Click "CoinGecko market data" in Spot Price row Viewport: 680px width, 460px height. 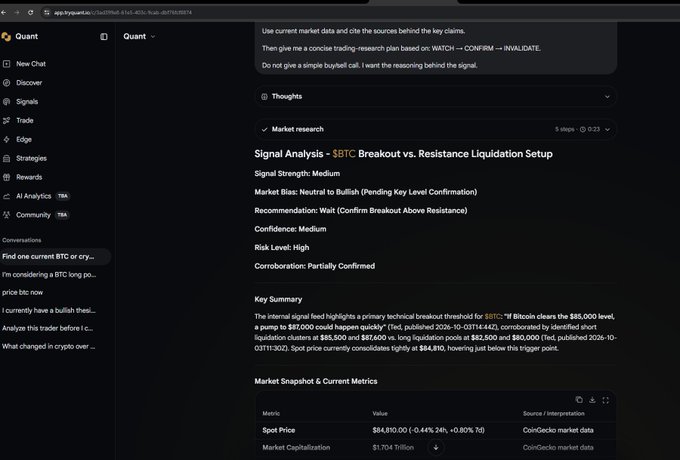[x=558, y=431]
